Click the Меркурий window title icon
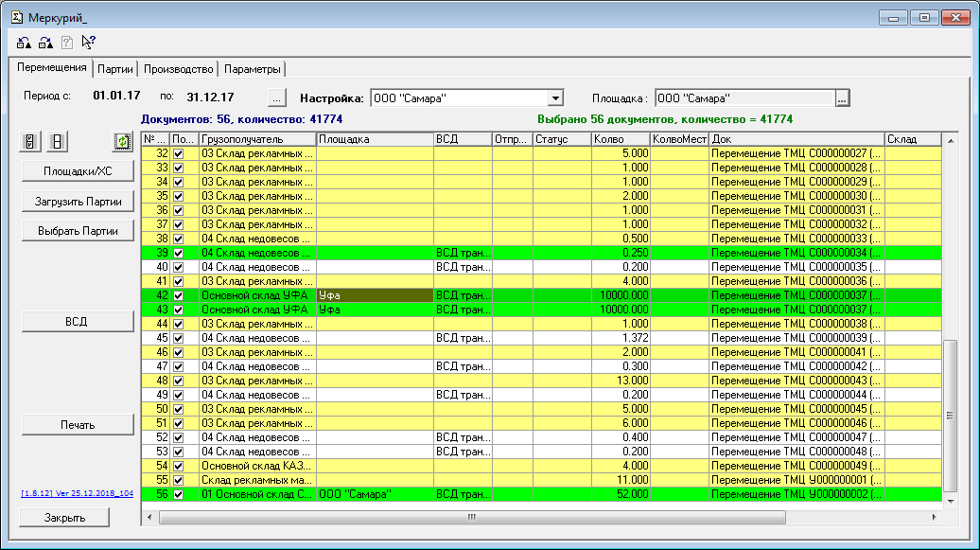 click(17, 18)
